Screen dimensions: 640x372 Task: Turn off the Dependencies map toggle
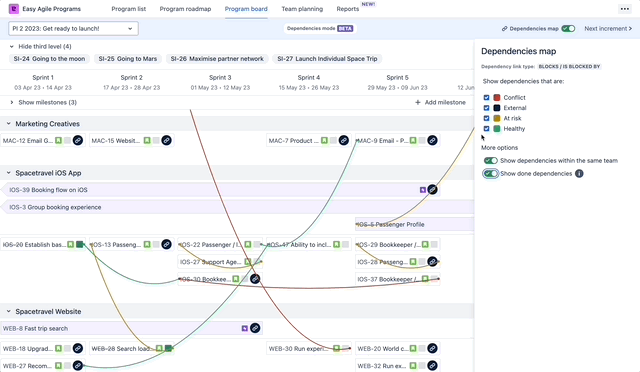point(568,29)
